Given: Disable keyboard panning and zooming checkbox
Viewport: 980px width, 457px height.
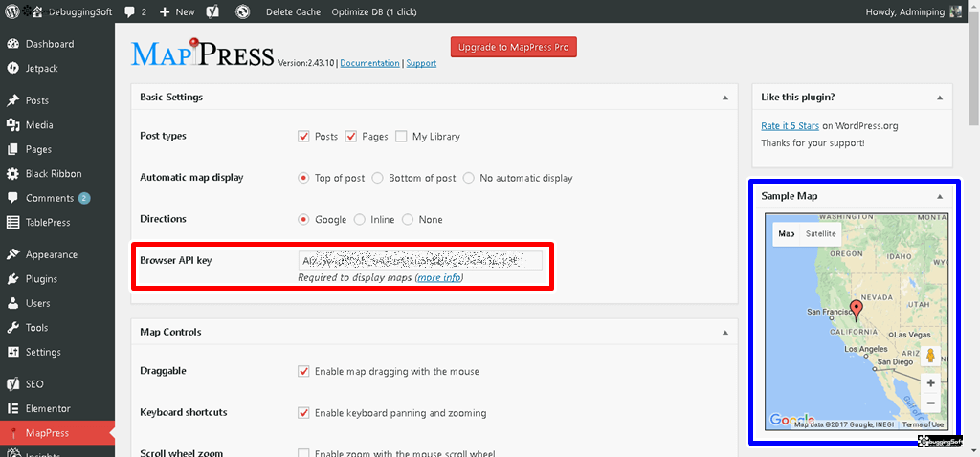Looking at the screenshot, I should (x=303, y=413).
